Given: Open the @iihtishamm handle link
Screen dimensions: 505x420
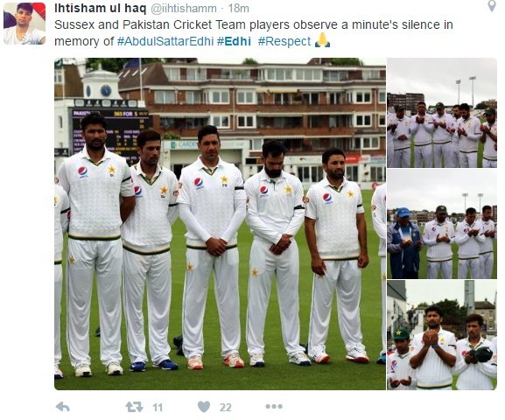Looking at the screenshot, I should tap(184, 9).
